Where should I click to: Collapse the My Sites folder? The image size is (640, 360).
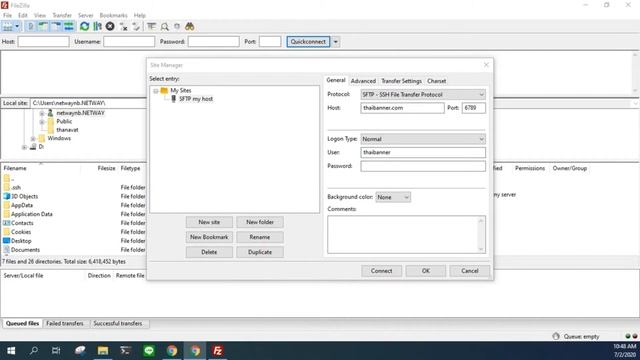click(156, 91)
